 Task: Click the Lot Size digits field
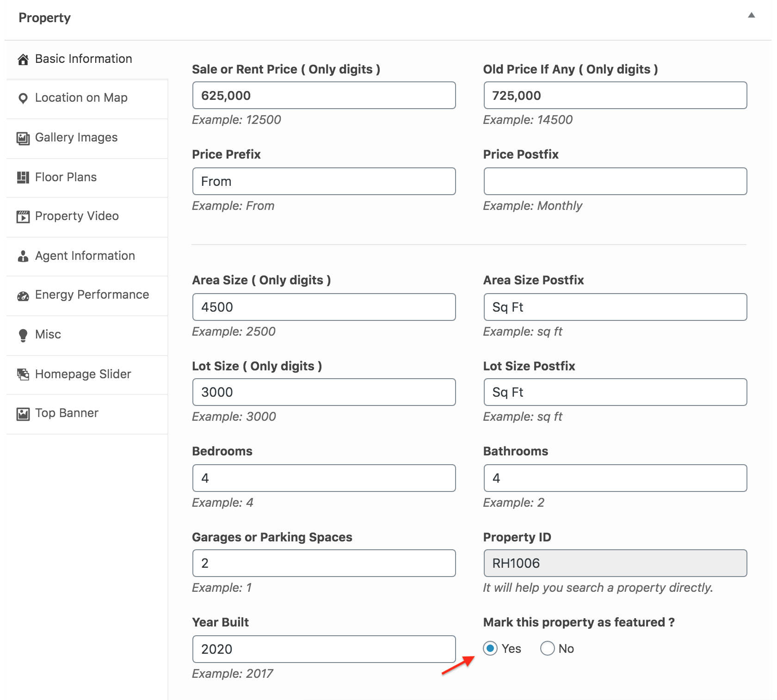tap(324, 392)
